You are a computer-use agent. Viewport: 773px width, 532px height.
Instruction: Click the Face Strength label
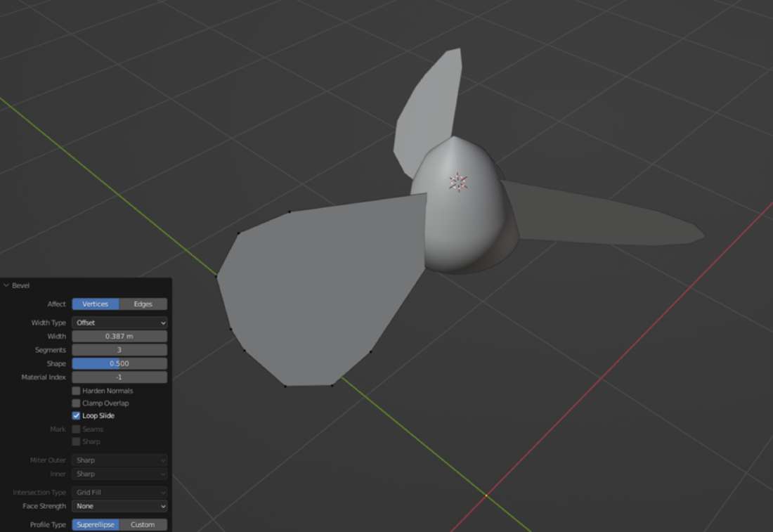pyautogui.click(x=44, y=507)
